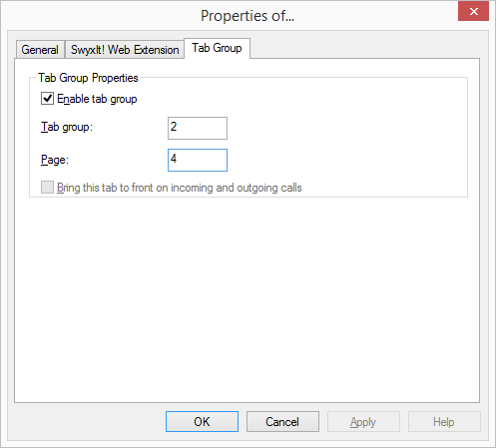Image resolution: width=496 pixels, height=448 pixels.
Task: Dismiss changes using the Cancel button
Action: [x=282, y=422]
